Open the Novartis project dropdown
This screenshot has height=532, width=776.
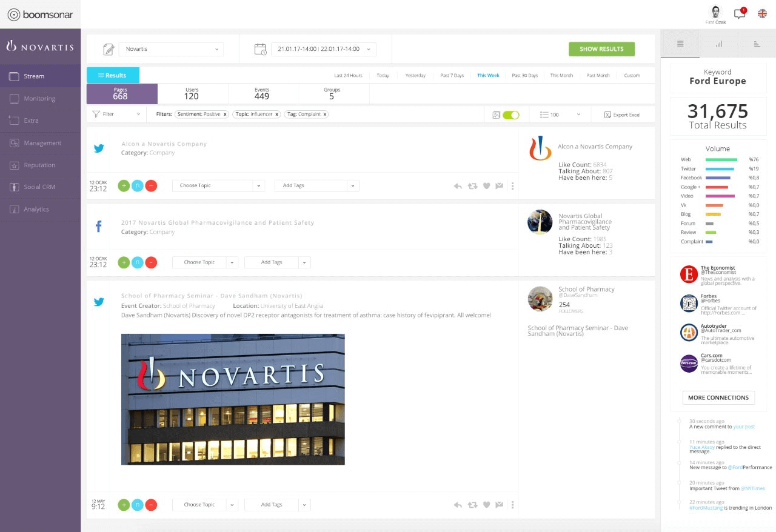click(171, 49)
